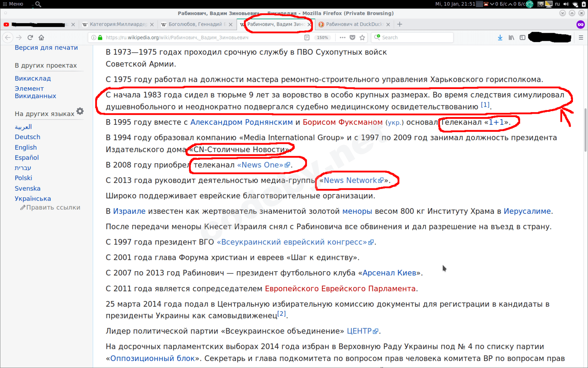Click the 150% zoom level indicator
Viewport: 588px width, 368px height.
tap(323, 37)
